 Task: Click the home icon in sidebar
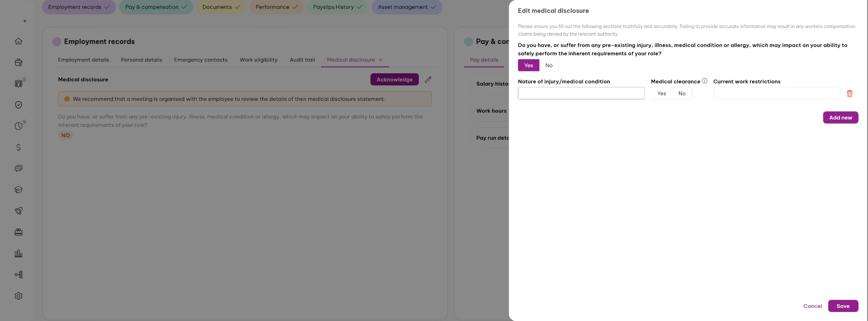[x=19, y=41]
